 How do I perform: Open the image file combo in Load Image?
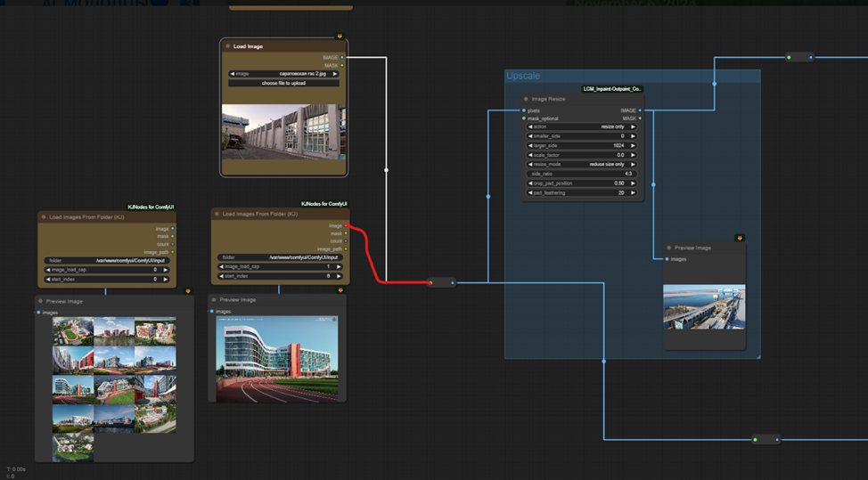pos(283,74)
